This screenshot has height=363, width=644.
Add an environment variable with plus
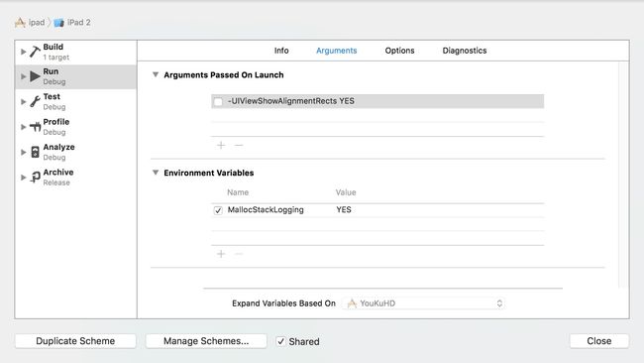[x=221, y=254]
